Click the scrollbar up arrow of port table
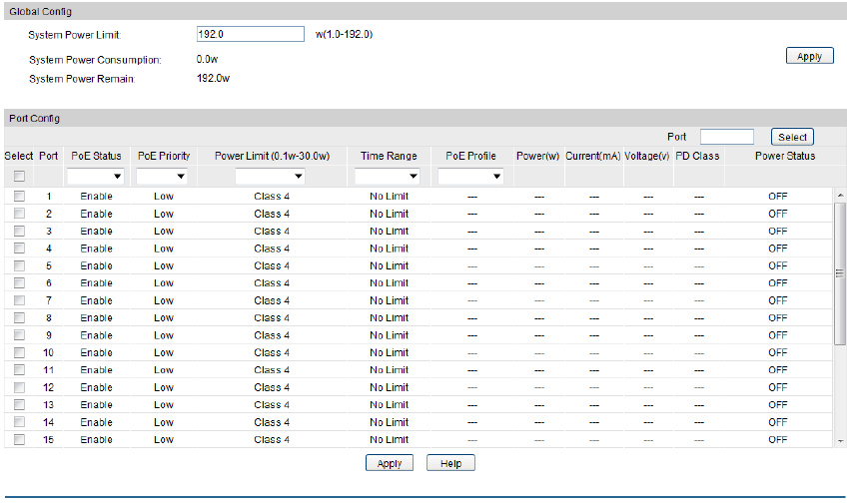Image resolution: width=850 pixels, height=504 pixels. coord(840,195)
